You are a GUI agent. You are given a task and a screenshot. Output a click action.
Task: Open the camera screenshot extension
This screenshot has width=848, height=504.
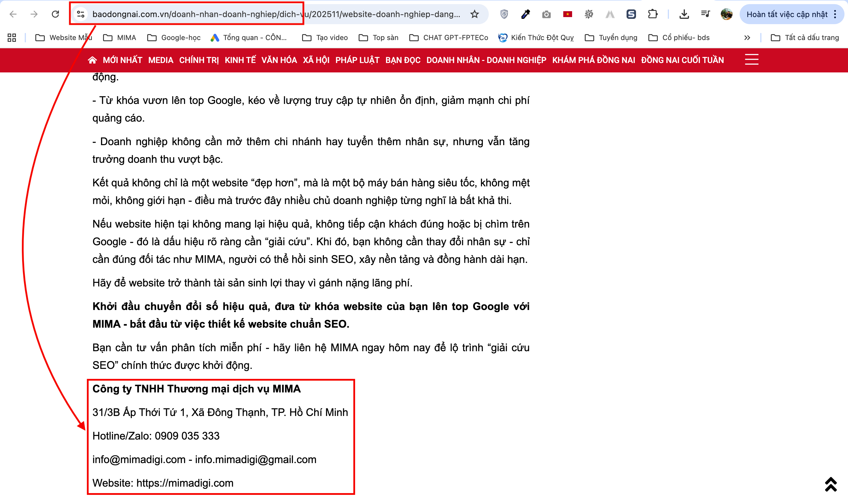pyautogui.click(x=546, y=14)
